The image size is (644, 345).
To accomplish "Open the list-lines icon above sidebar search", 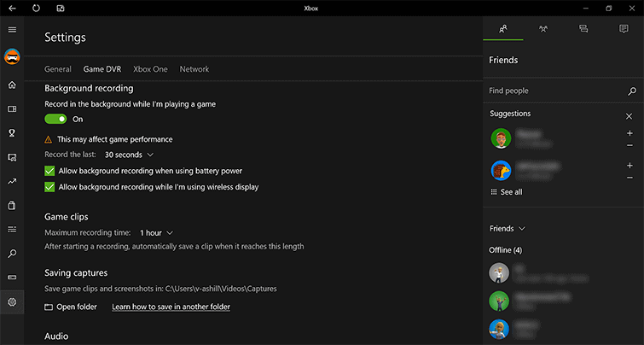I will [12, 230].
